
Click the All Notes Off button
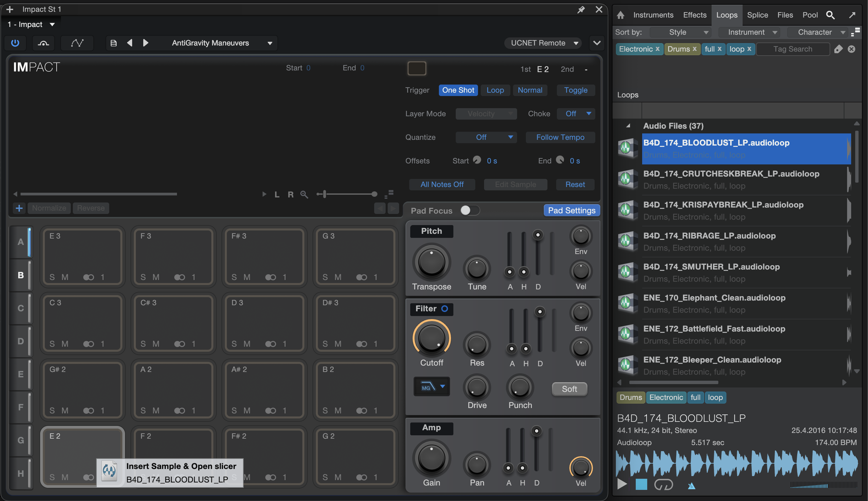(442, 184)
